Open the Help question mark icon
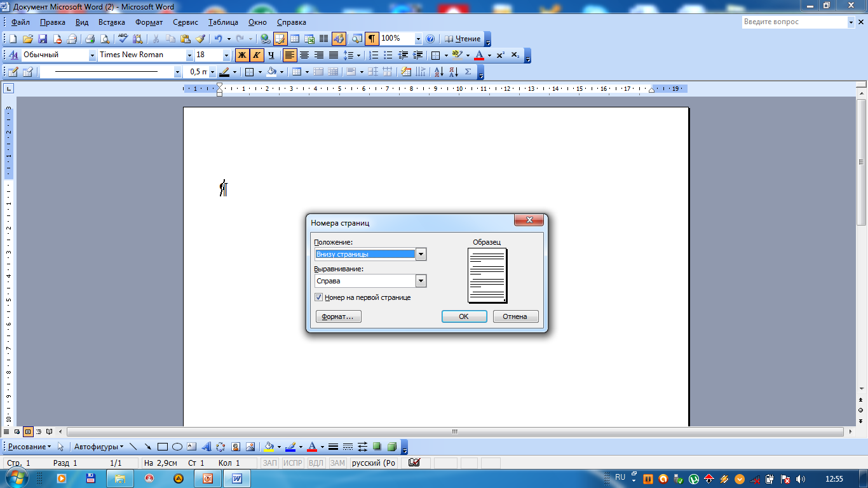 coord(430,39)
